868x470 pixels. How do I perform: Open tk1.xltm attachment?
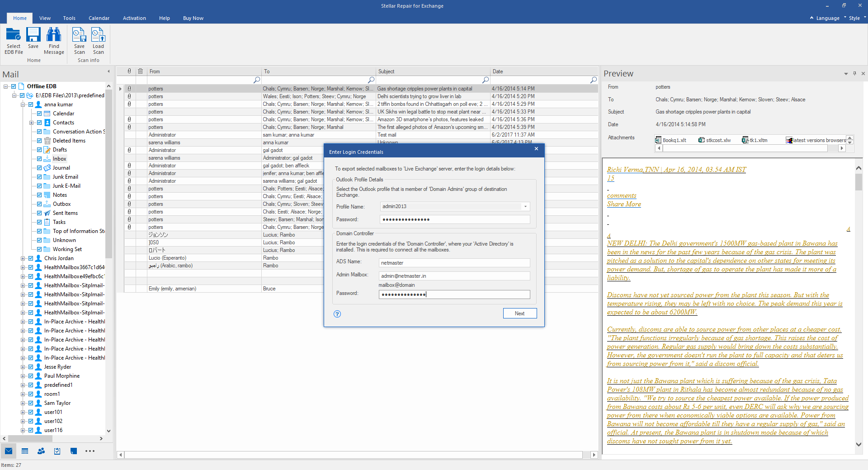(x=755, y=140)
